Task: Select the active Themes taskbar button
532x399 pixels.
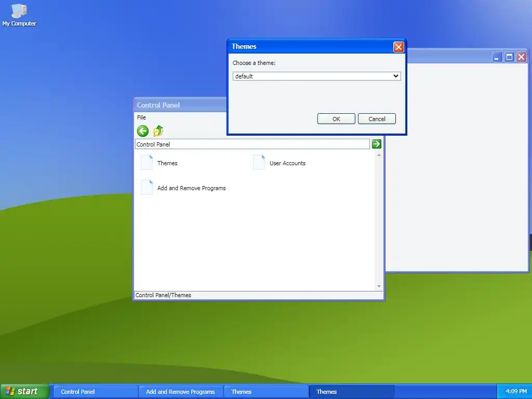Action: click(352, 392)
